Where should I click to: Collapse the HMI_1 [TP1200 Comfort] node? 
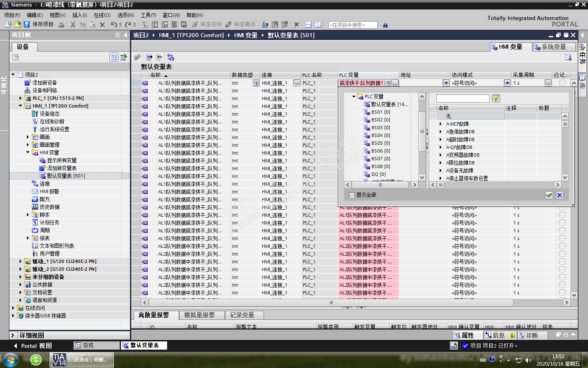point(20,106)
